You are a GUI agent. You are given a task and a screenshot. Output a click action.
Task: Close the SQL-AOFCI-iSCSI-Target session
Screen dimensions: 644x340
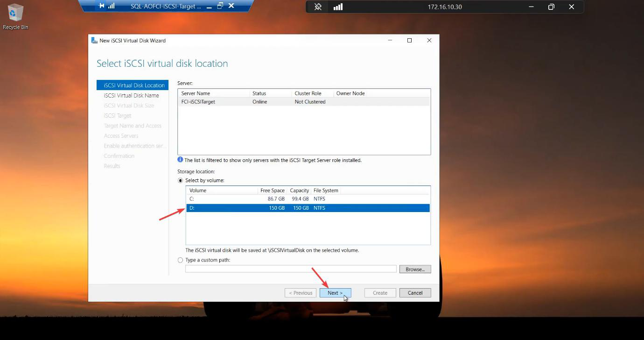coord(231,6)
